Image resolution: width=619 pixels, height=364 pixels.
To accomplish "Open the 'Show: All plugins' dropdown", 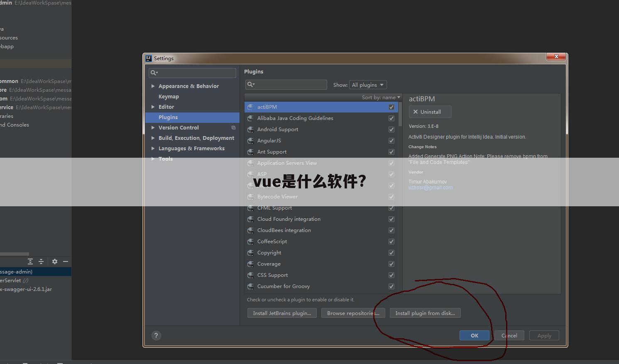I will point(368,85).
